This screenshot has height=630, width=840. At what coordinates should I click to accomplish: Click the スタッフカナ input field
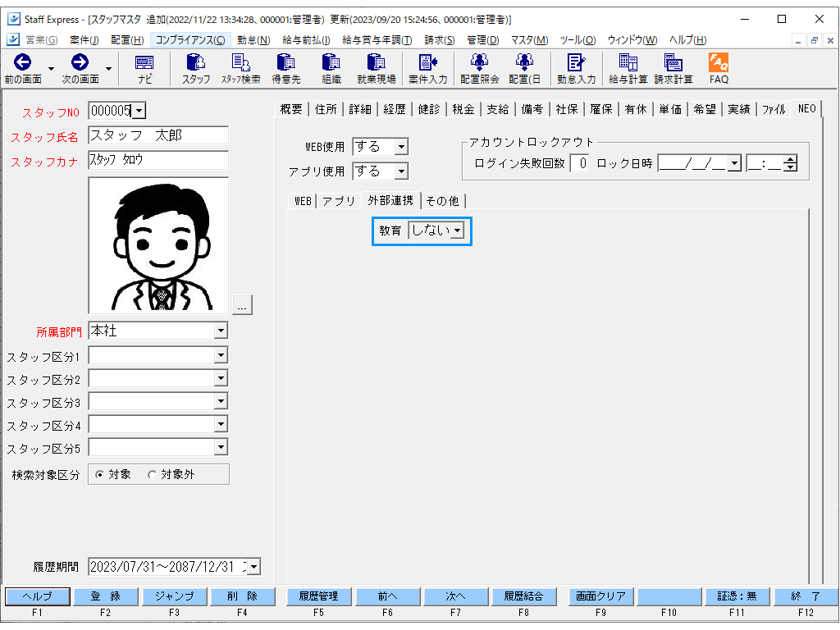(158, 160)
